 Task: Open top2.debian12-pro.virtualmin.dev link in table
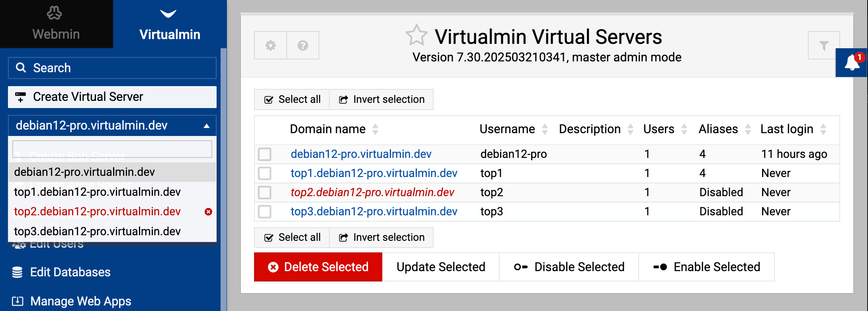(372, 193)
